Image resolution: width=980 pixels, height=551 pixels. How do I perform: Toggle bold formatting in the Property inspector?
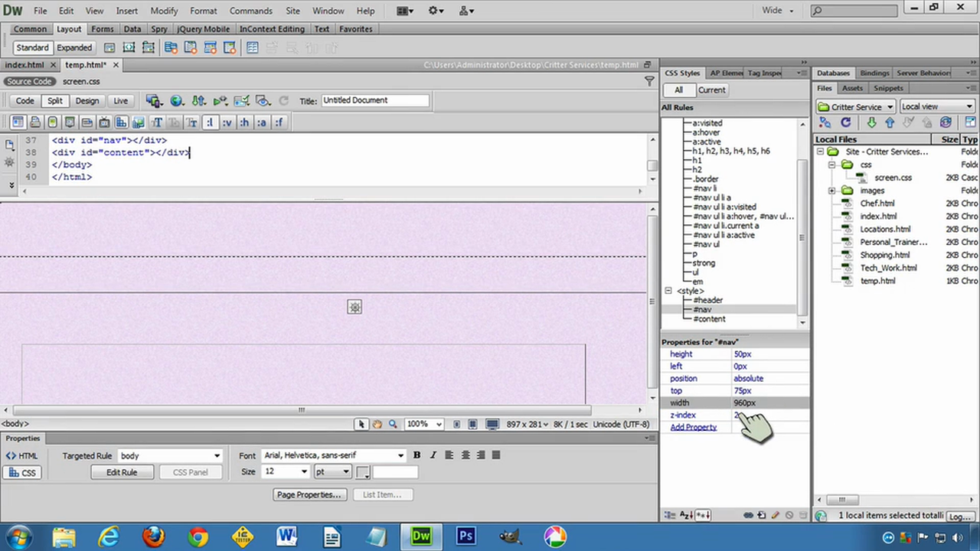tap(416, 455)
